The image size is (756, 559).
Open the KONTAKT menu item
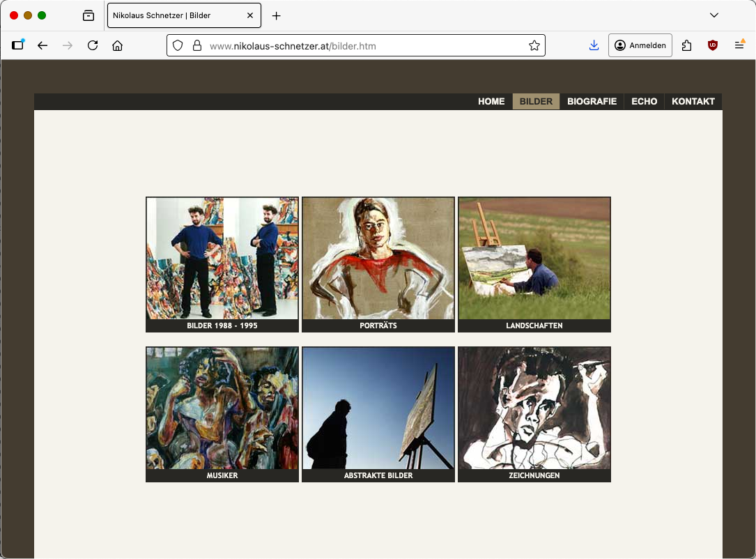(x=693, y=102)
